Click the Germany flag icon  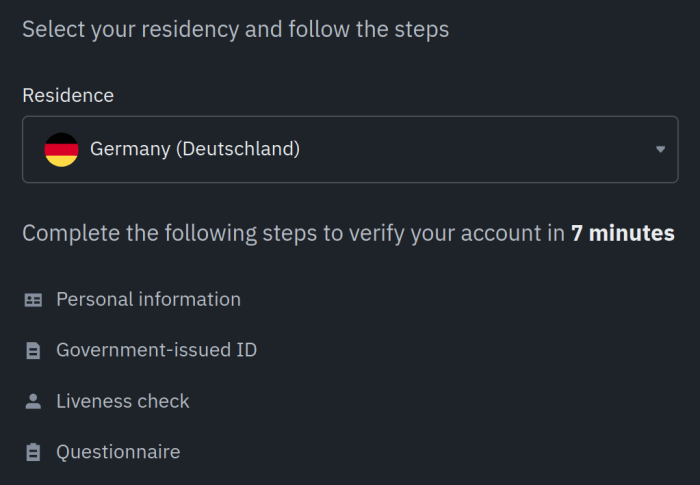(61, 150)
